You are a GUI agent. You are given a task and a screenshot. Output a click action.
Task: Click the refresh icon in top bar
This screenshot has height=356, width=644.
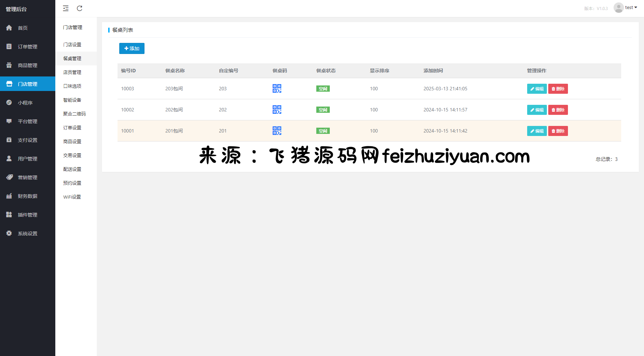[80, 8]
